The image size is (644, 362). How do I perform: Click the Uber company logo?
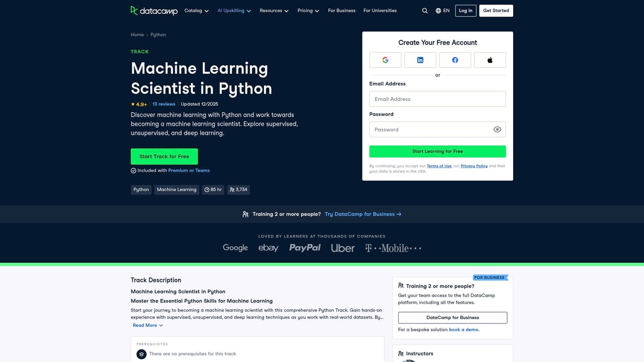pyautogui.click(x=343, y=248)
